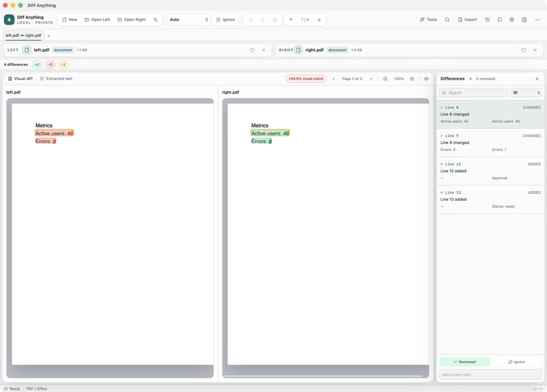Start a New comparison

pos(70,19)
